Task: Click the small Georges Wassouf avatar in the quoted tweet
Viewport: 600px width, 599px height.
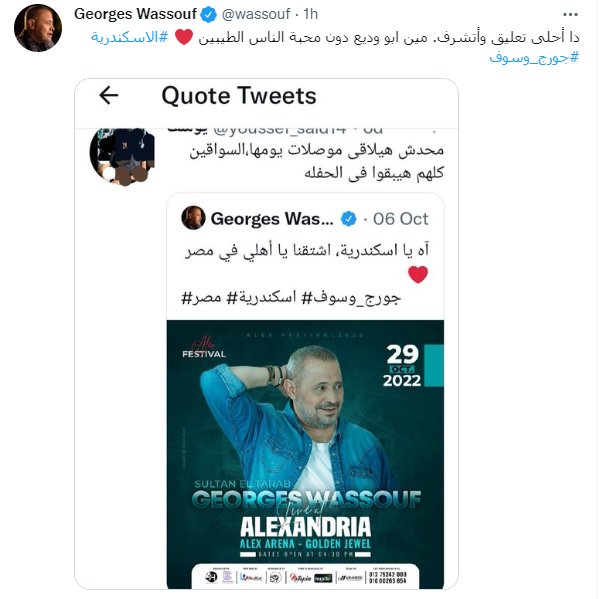Action: [193, 218]
